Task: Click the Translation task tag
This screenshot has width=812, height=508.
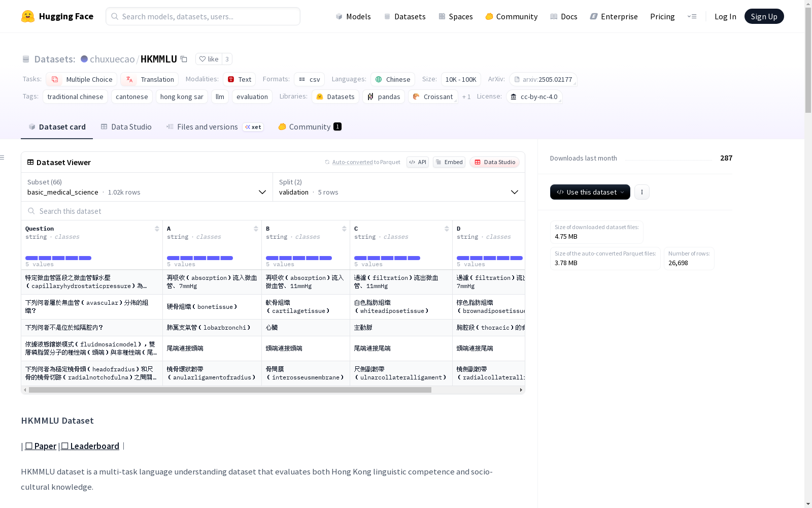Action: point(150,79)
